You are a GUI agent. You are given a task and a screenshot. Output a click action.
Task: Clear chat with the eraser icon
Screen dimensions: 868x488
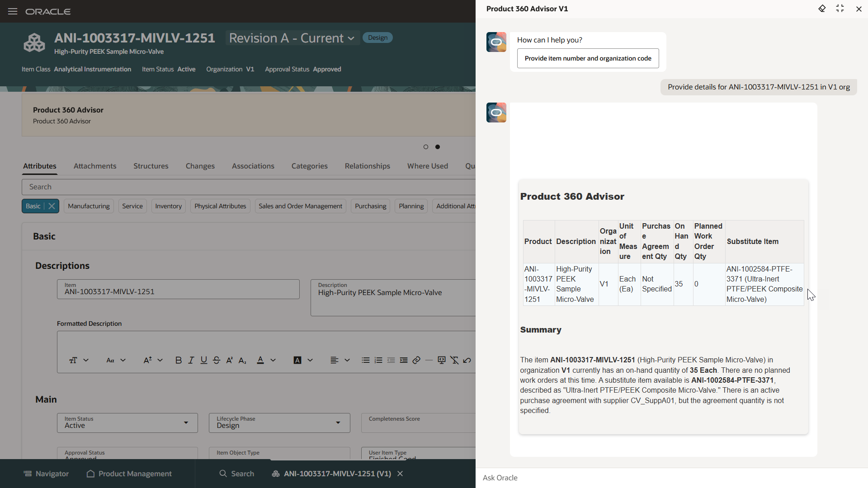(x=822, y=9)
